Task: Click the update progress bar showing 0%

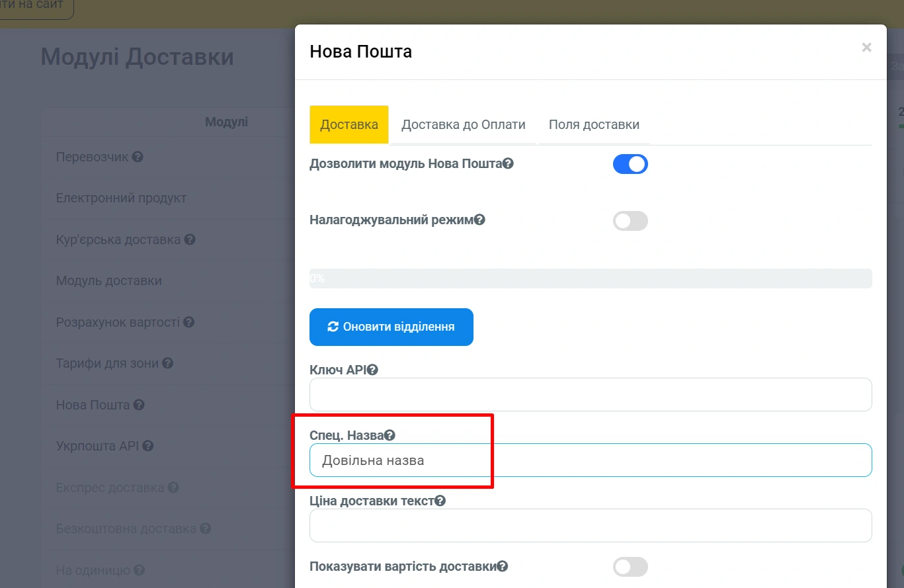Action: [x=590, y=278]
